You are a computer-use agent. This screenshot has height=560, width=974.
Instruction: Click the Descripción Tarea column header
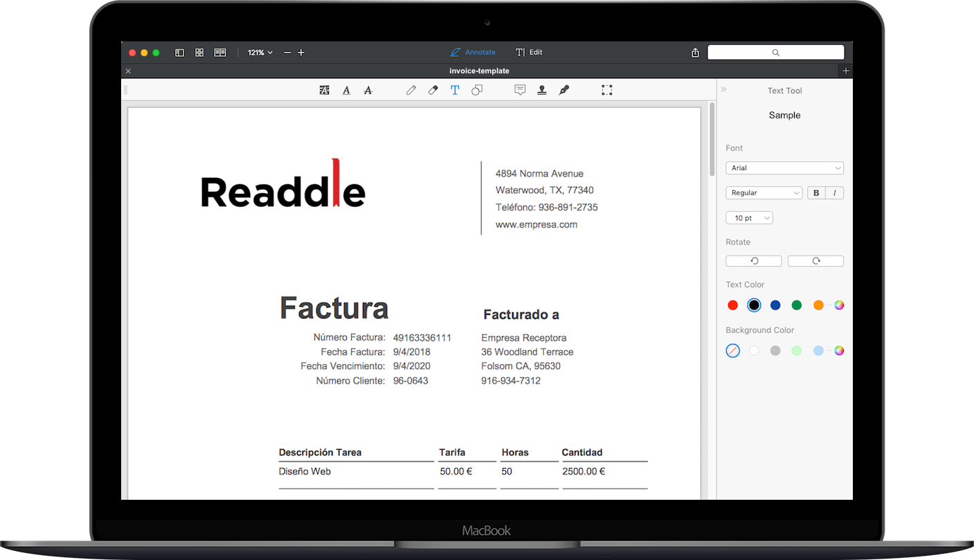pos(321,453)
